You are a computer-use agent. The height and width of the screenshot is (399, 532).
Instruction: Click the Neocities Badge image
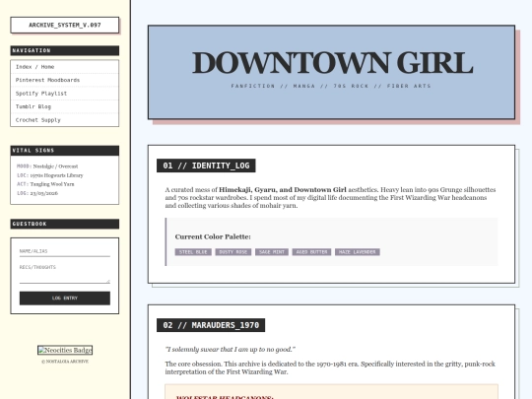(x=65, y=350)
